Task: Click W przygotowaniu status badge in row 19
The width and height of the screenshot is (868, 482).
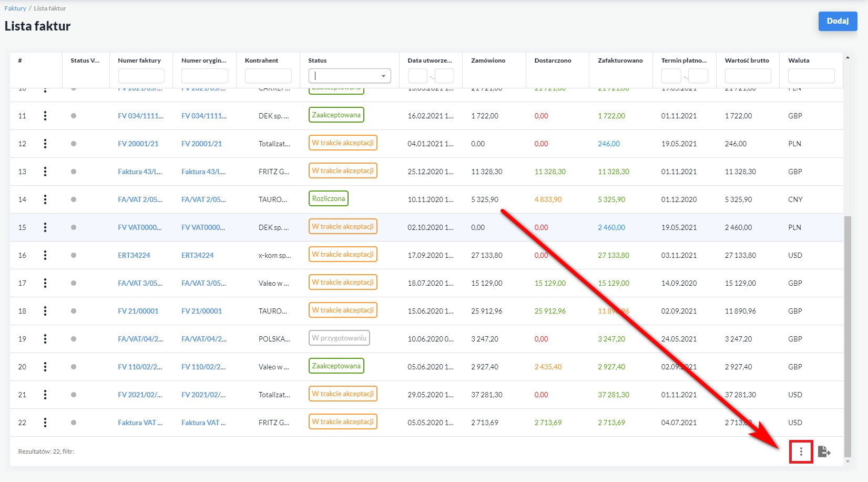Action: point(339,338)
